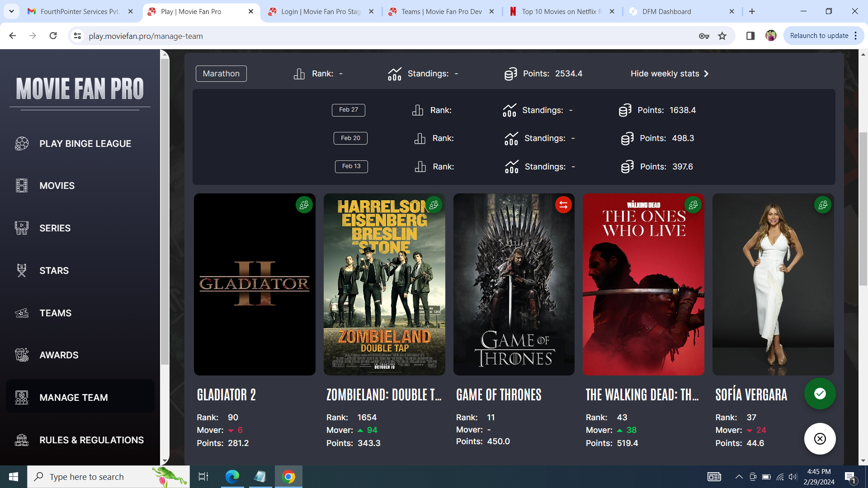Image resolution: width=868 pixels, height=488 pixels.
Task: Toggle the browser side panel icon
Action: pyautogui.click(x=750, y=36)
